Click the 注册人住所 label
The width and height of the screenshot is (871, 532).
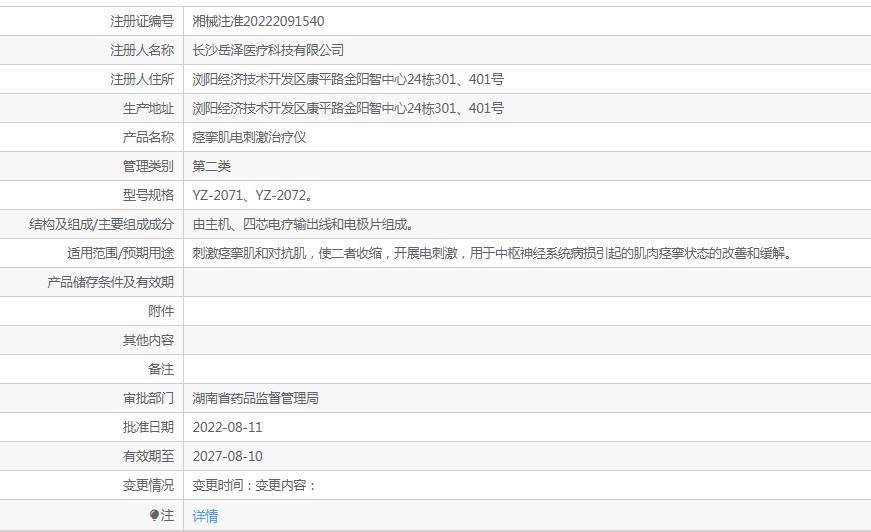142,79
